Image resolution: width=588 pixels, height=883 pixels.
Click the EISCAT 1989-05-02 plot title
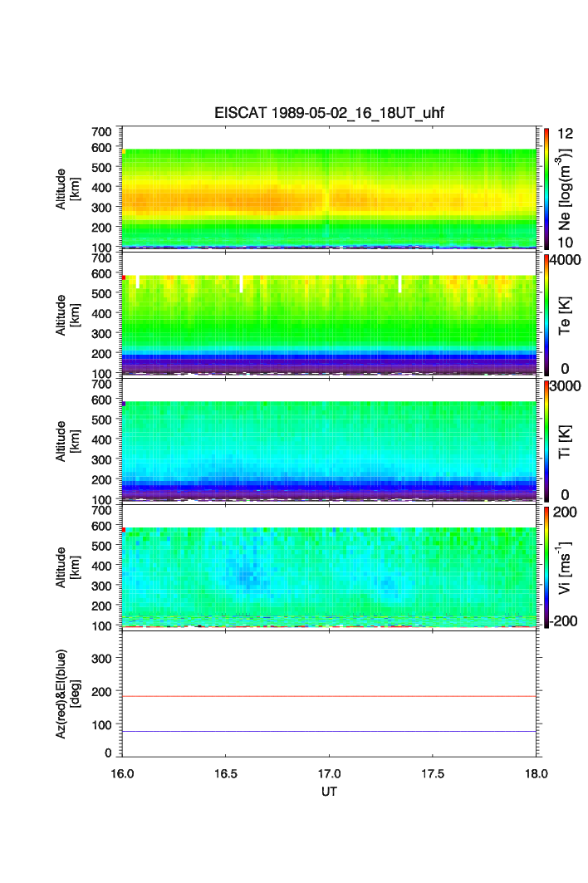pos(331,114)
